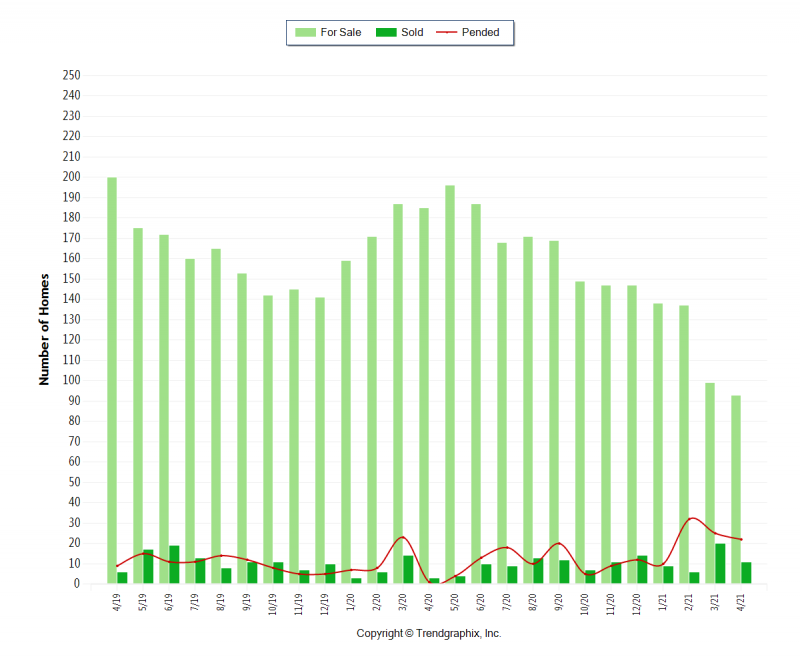Screen dimensions: 800x667
Task: Click the Copyright Trendgraphix, Inc. text
Action: pyautogui.click(x=429, y=634)
